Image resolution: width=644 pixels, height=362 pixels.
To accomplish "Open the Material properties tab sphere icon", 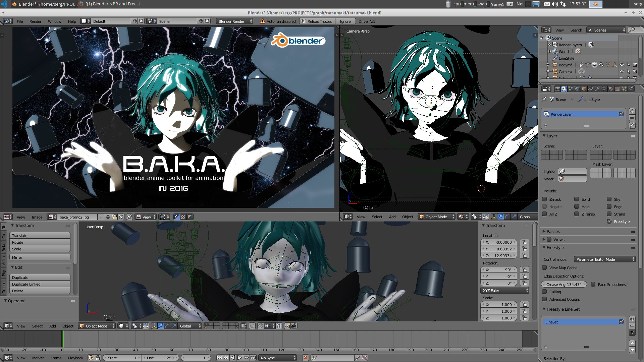I will click(611, 89).
